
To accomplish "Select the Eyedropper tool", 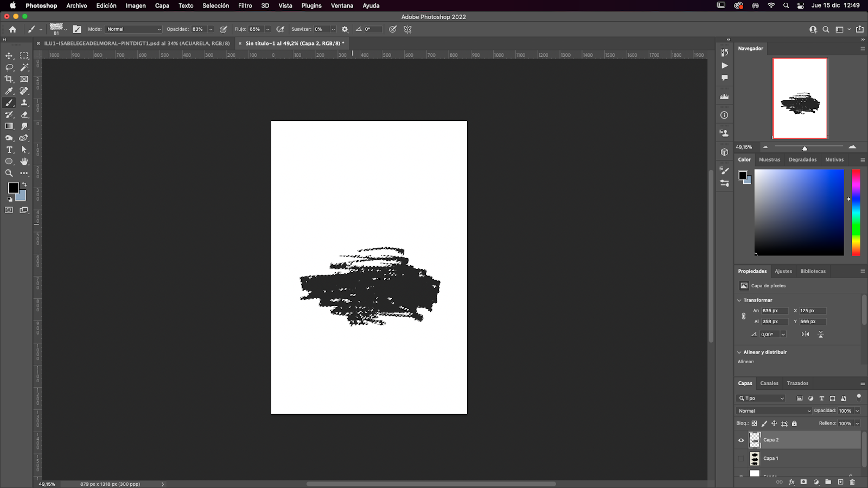I will (9, 91).
